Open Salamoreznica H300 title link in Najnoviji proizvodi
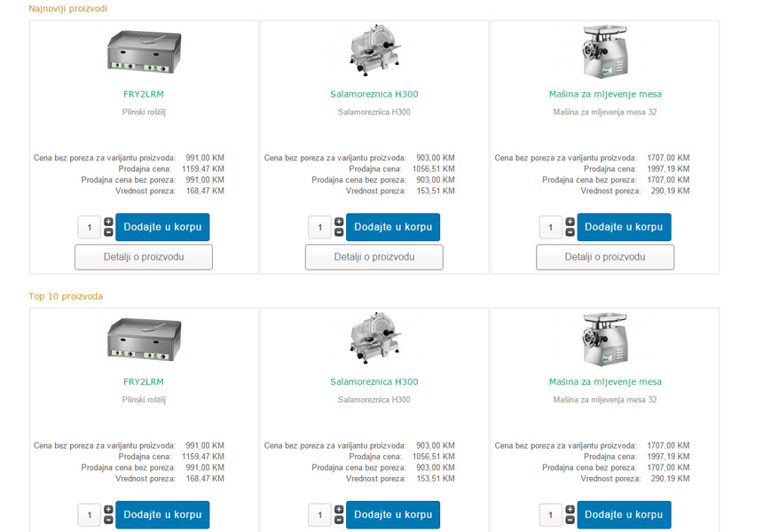Image resolution: width=771 pixels, height=532 pixels. coord(374,94)
